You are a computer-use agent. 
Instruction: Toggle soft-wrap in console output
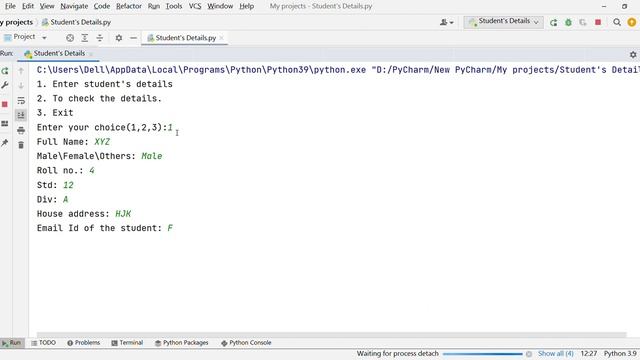(x=21, y=100)
